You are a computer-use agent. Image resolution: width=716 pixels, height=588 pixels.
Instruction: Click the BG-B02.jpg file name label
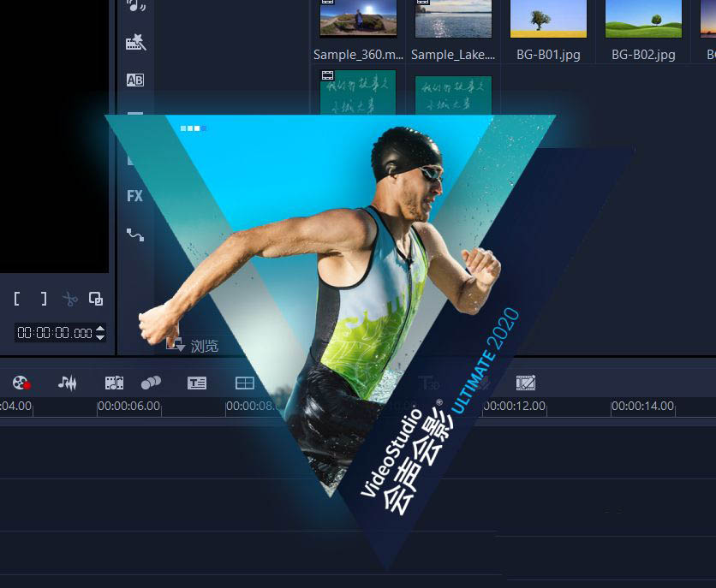coord(643,55)
